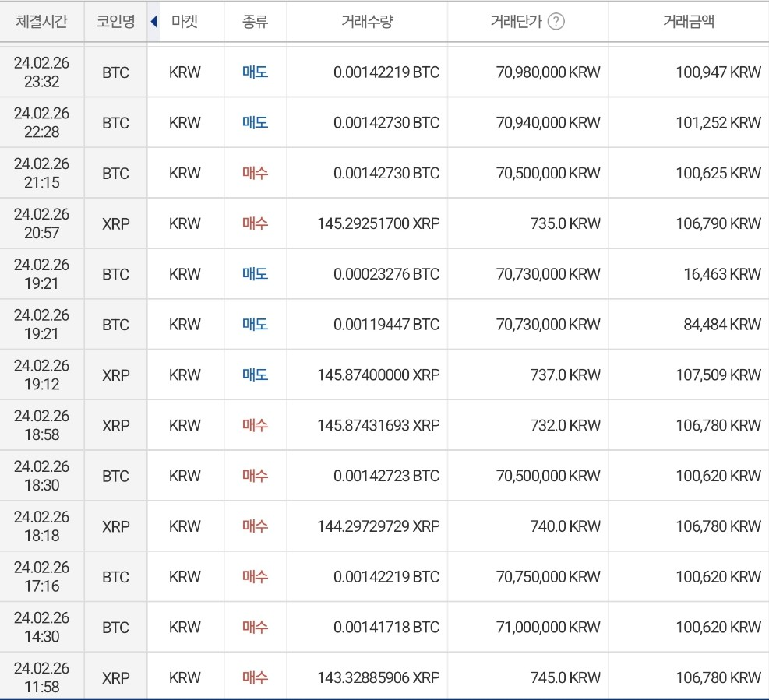Click the 24.02.26 18:58 timestamp cell
This screenshot has height=700, width=769.
pyautogui.click(x=42, y=425)
